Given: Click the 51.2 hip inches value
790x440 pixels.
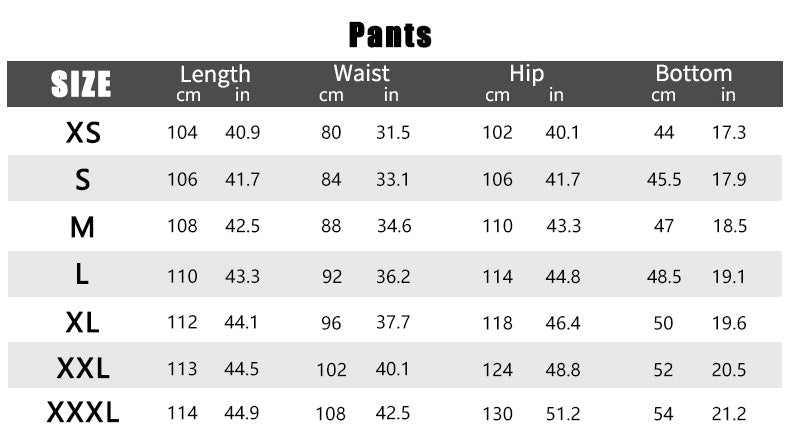Looking at the screenshot, I should click(563, 414).
